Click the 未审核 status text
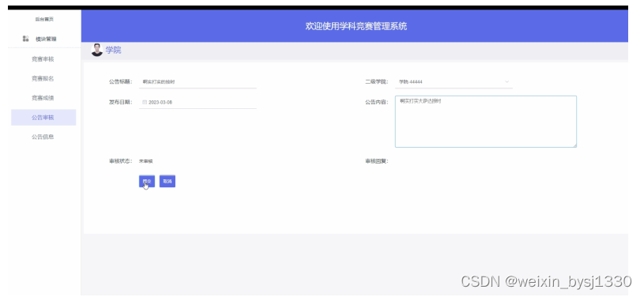 click(x=146, y=161)
